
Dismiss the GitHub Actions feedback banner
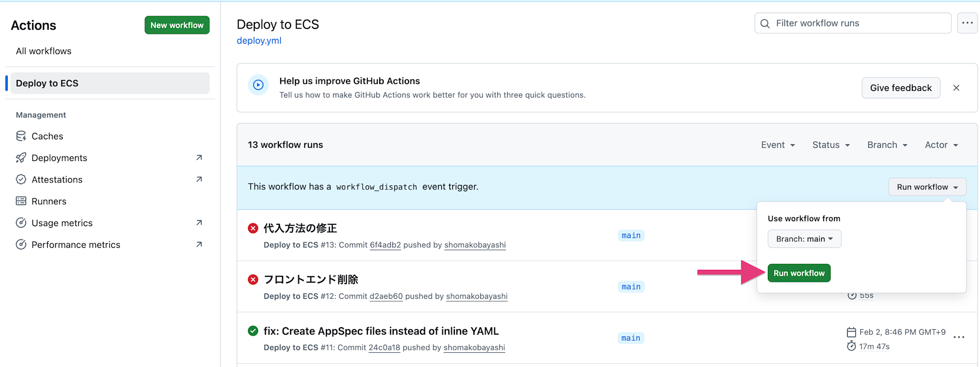point(956,88)
